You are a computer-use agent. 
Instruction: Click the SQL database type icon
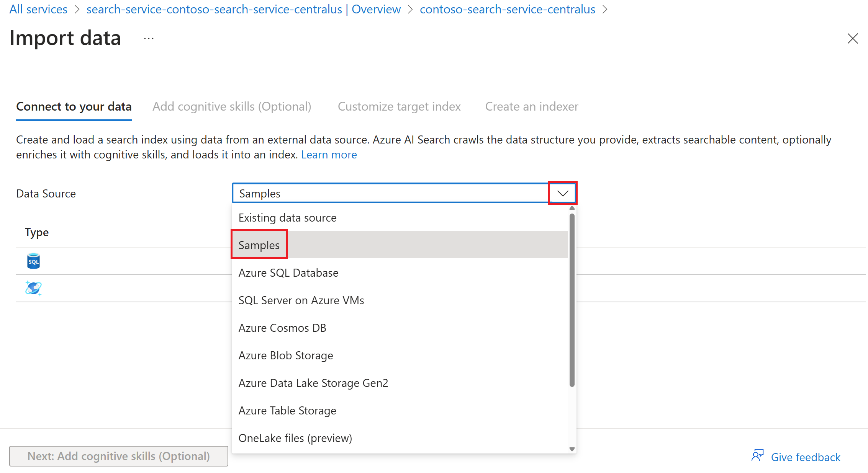click(x=33, y=261)
